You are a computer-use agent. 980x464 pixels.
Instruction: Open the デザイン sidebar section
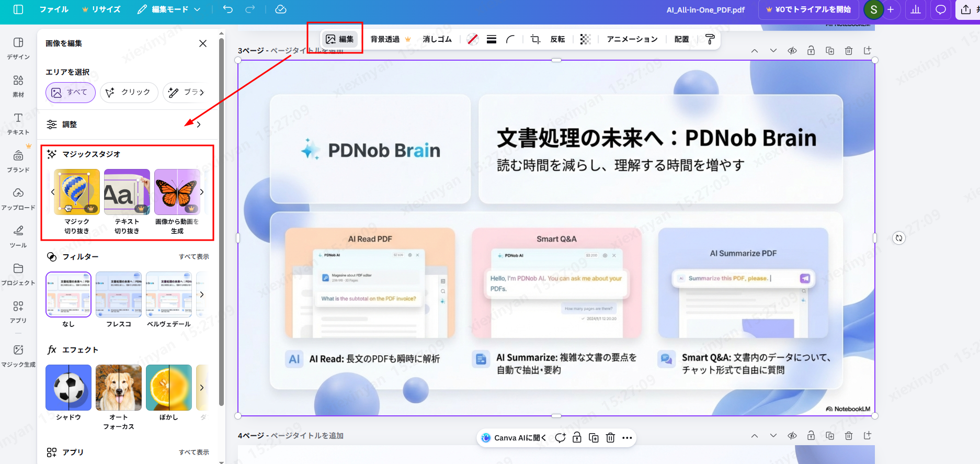click(18, 48)
